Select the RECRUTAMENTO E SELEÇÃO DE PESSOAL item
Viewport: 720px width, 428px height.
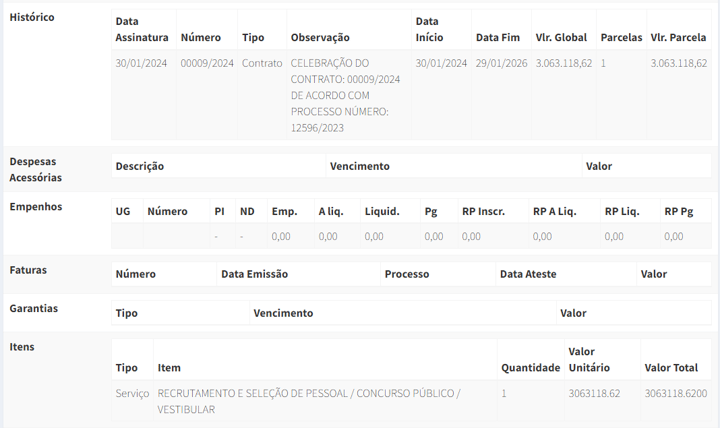coord(309,401)
